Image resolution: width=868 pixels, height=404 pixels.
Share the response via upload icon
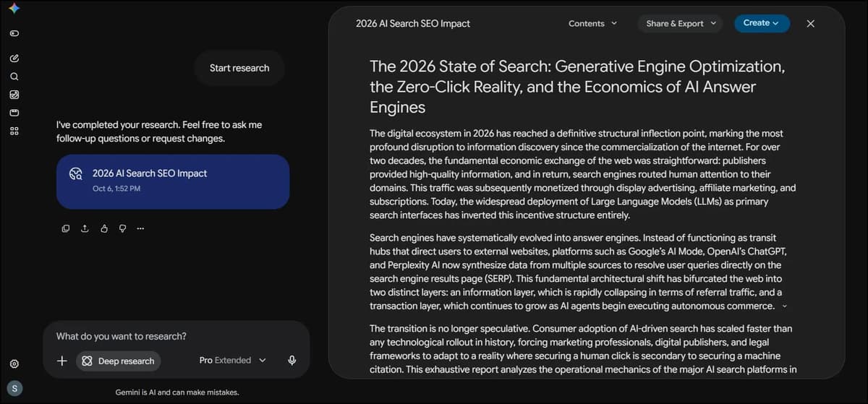[85, 228]
